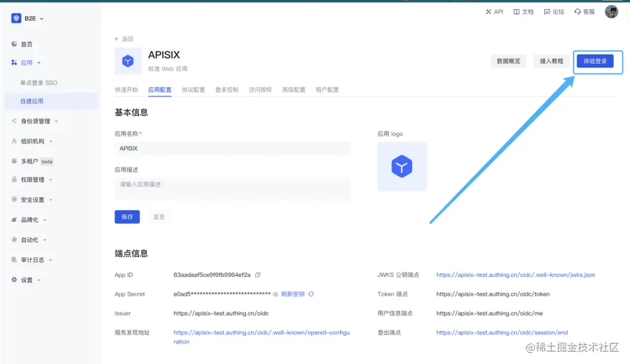This screenshot has height=364, width=630.
Task: Open the 登出端点 session/end link
Action: pyautogui.click(x=502, y=332)
